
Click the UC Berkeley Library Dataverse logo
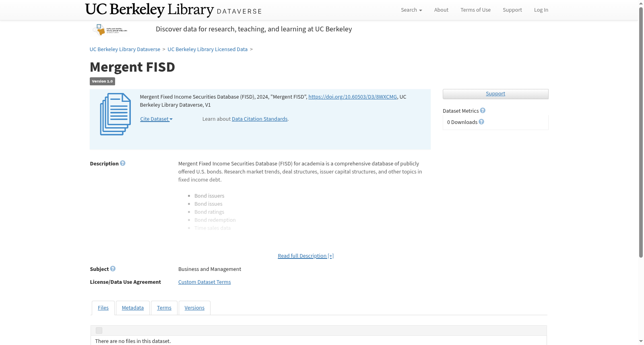pyautogui.click(x=173, y=10)
